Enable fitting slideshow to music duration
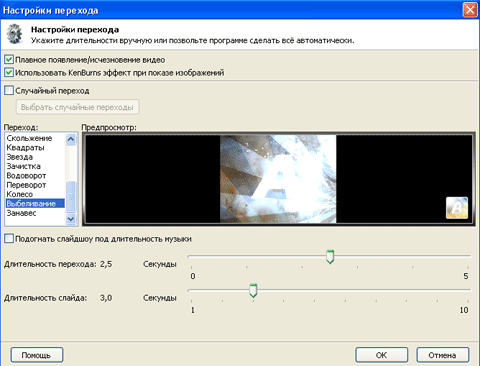 [9, 239]
